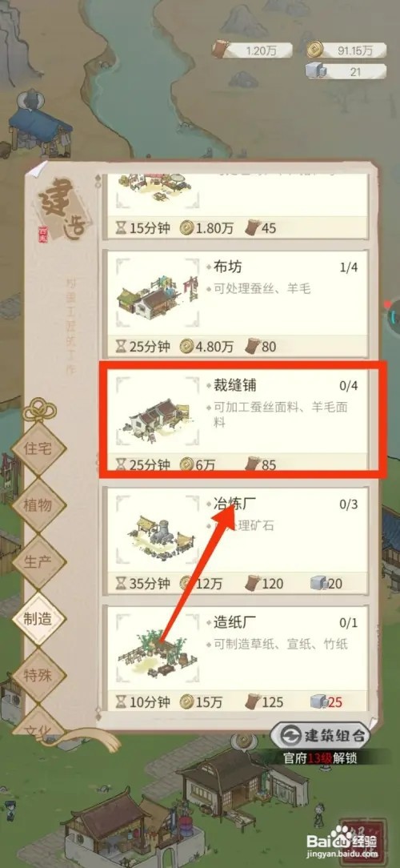
Task: Choose the 布坊 building card
Action: click(236, 303)
